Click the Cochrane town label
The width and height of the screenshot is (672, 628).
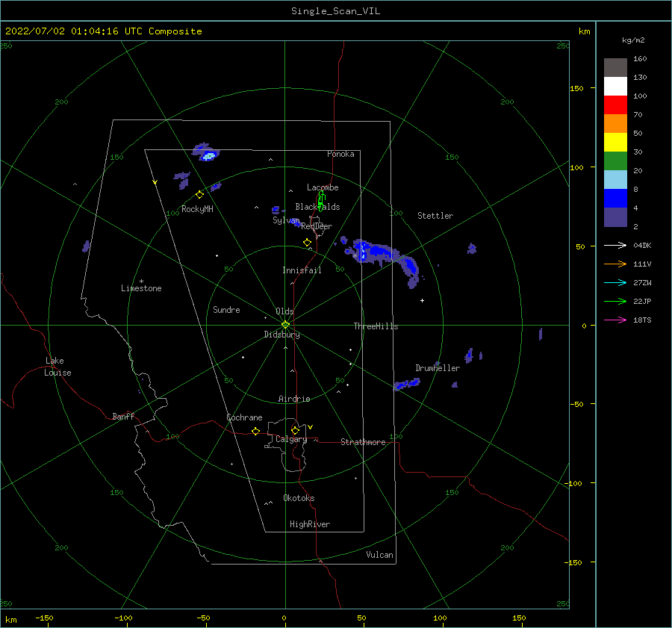(x=244, y=417)
